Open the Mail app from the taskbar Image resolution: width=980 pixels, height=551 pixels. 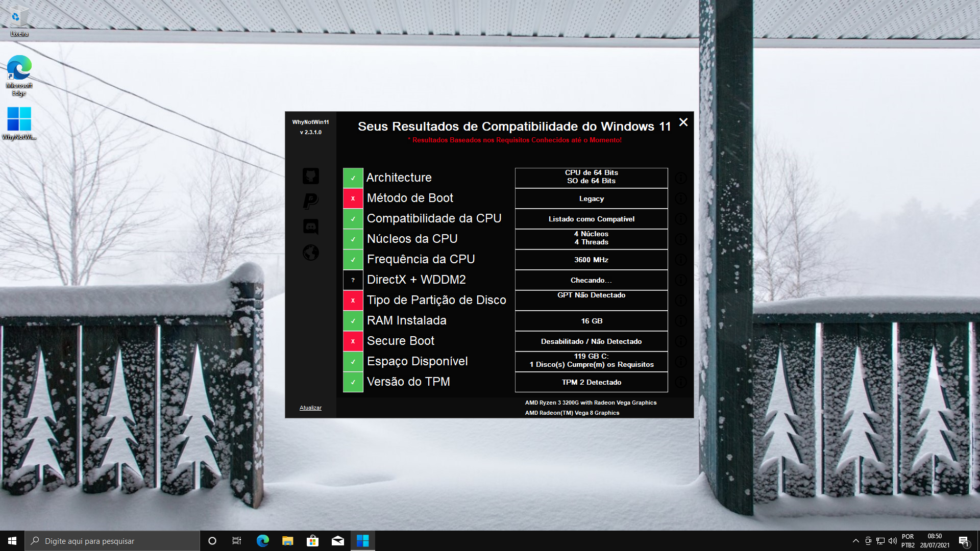[x=337, y=541]
